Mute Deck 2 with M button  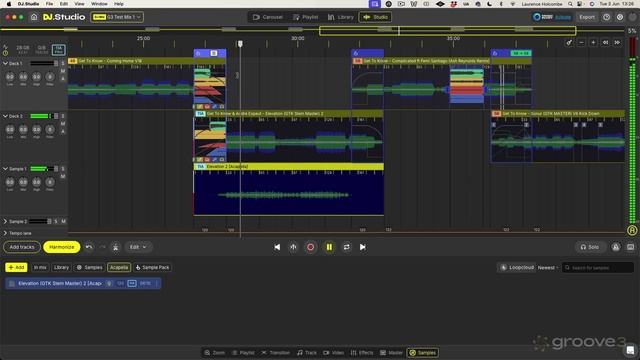pyautogui.click(x=63, y=124)
